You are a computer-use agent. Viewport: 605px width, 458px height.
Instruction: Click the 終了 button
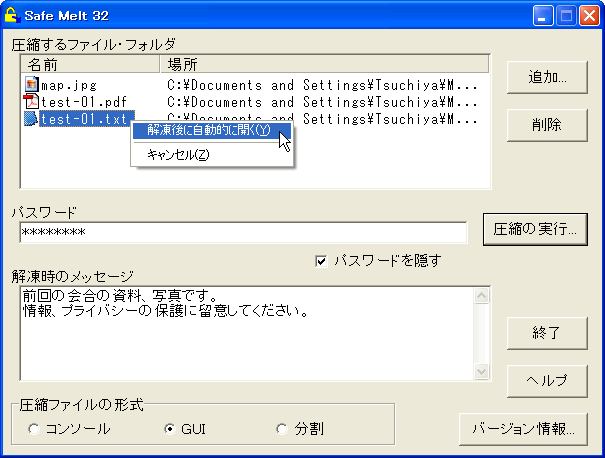547,333
